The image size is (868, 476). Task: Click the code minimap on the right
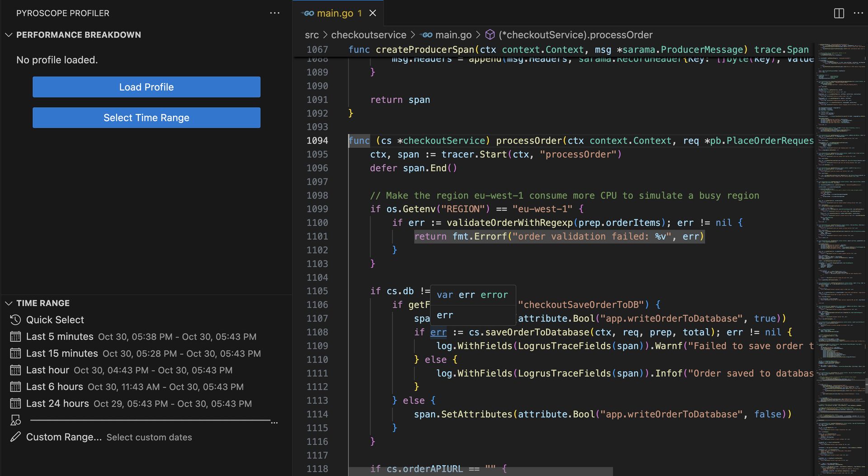click(840, 226)
